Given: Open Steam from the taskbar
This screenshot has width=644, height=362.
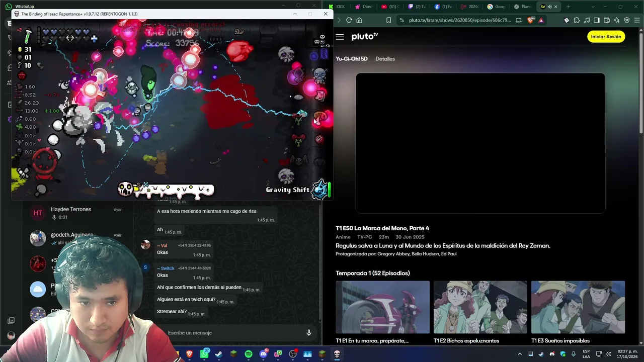Looking at the screenshot, I should coord(219,354).
